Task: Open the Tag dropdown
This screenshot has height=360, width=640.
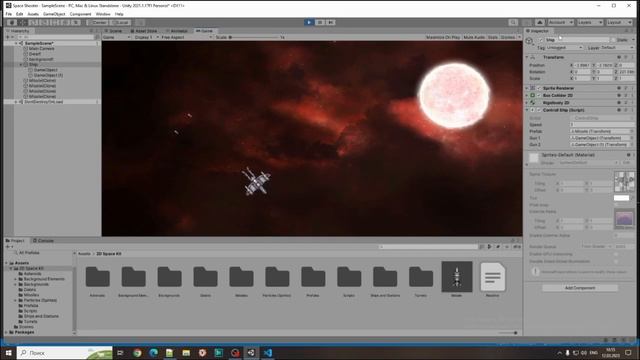Action: [x=565, y=48]
